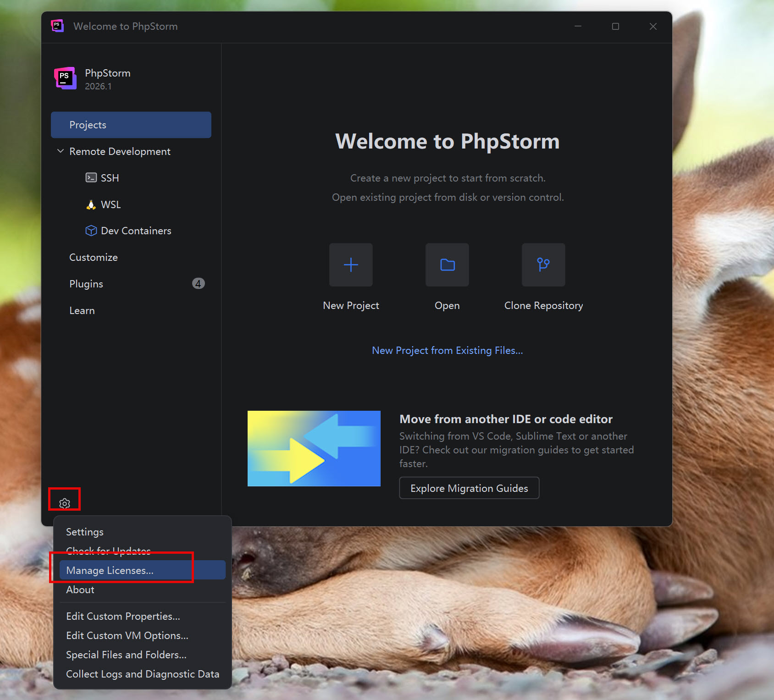Open the Plugins section

pyautogui.click(x=86, y=284)
